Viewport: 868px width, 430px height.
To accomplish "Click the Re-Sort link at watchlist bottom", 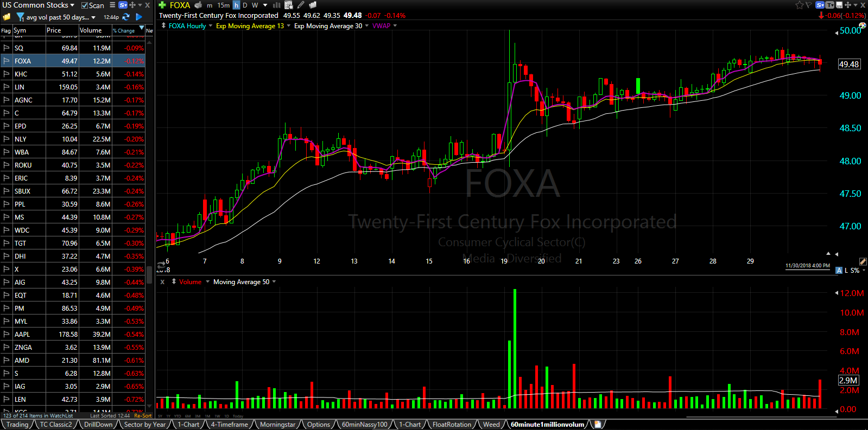I will [143, 416].
